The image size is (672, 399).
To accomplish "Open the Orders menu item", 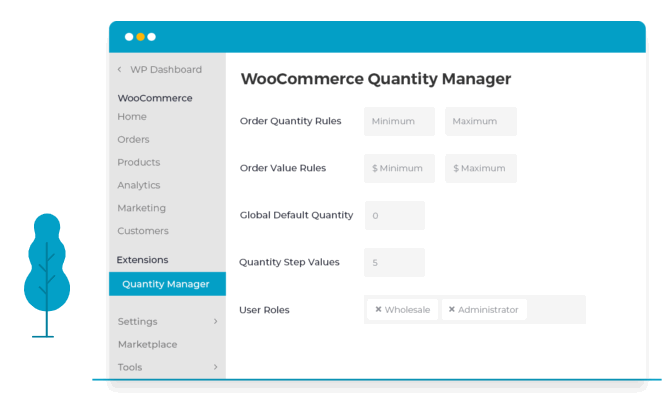I will (x=133, y=139).
